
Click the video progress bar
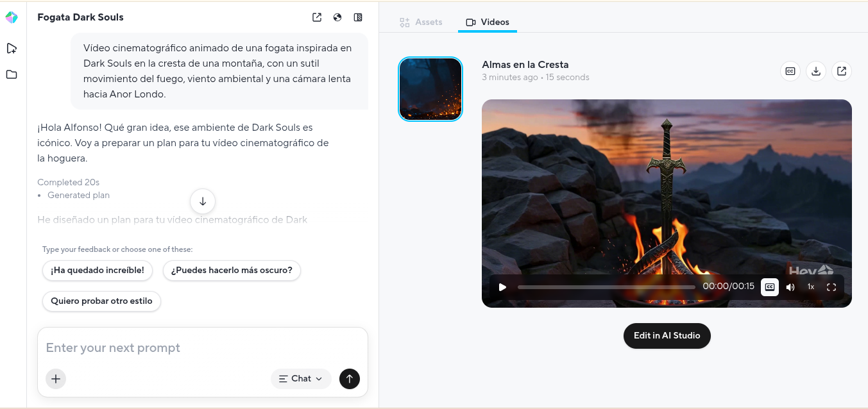606,287
